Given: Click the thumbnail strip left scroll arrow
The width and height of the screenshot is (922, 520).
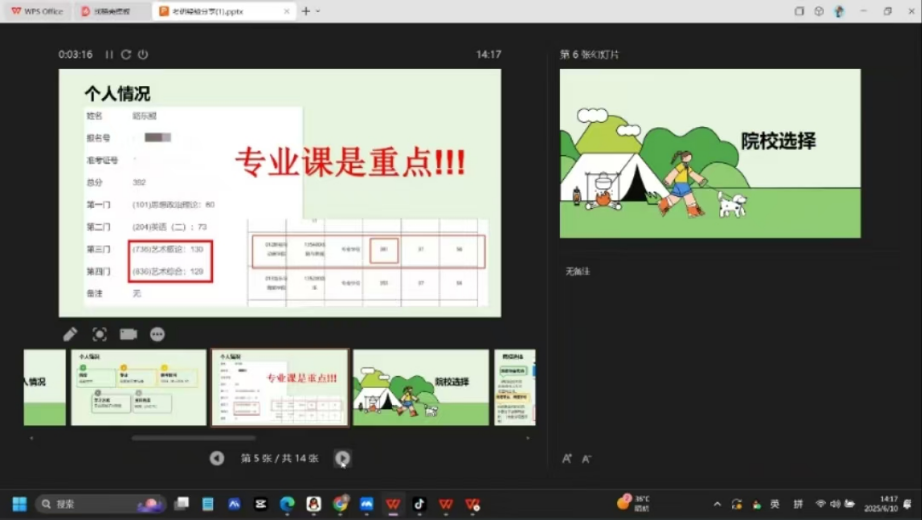Looking at the screenshot, I should tap(31, 438).
